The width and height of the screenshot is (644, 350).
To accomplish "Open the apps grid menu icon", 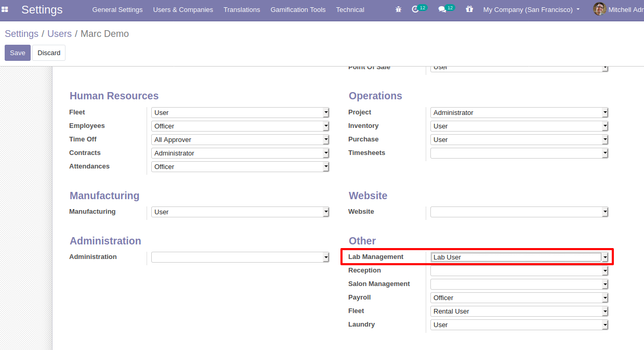I will (5, 9).
